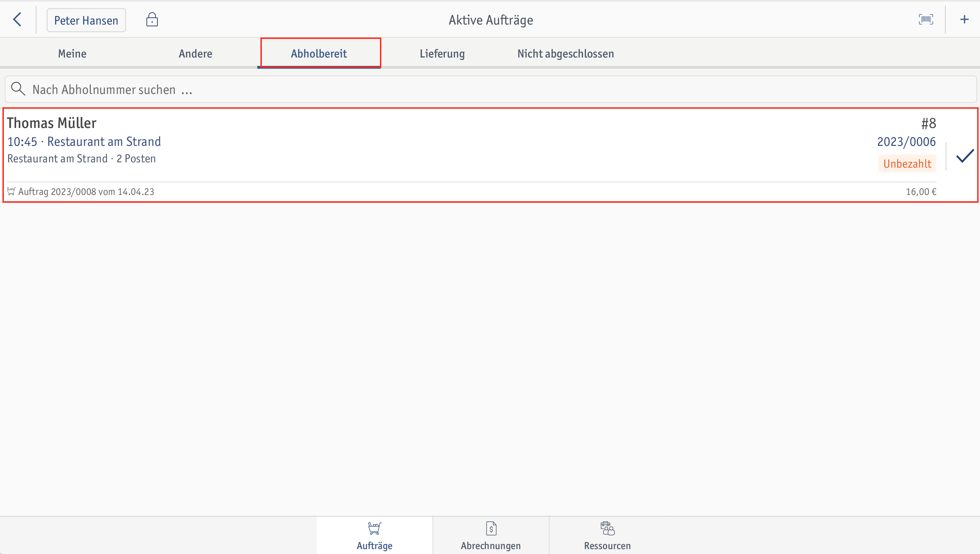Screen dimensions: 980x554
Task: Add a new order with plus icon
Action: [964, 19]
